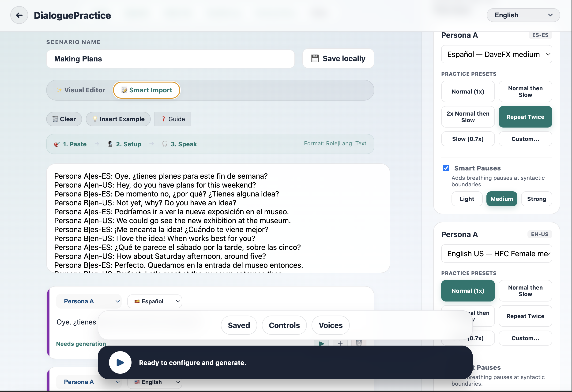Image resolution: width=572 pixels, height=392 pixels.
Task: Click the headphones icon next to 3. Speak
Action: point(165,144)
